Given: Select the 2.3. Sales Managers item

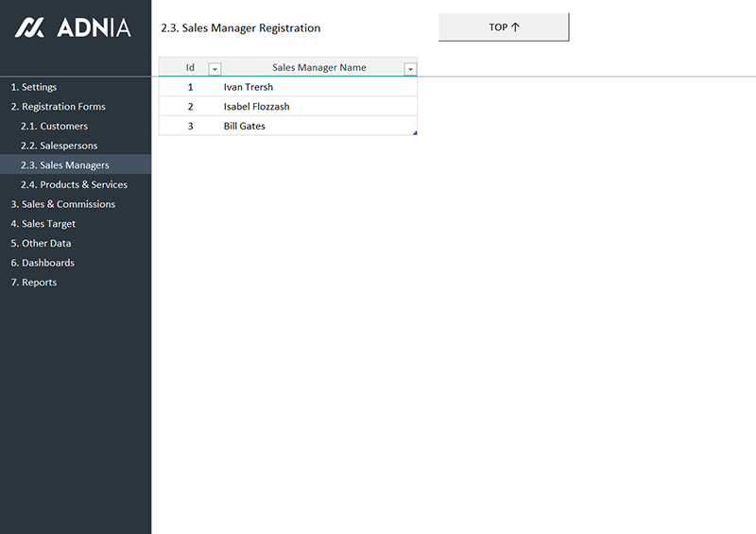Looking at the screenshot, I should (64, 165).
